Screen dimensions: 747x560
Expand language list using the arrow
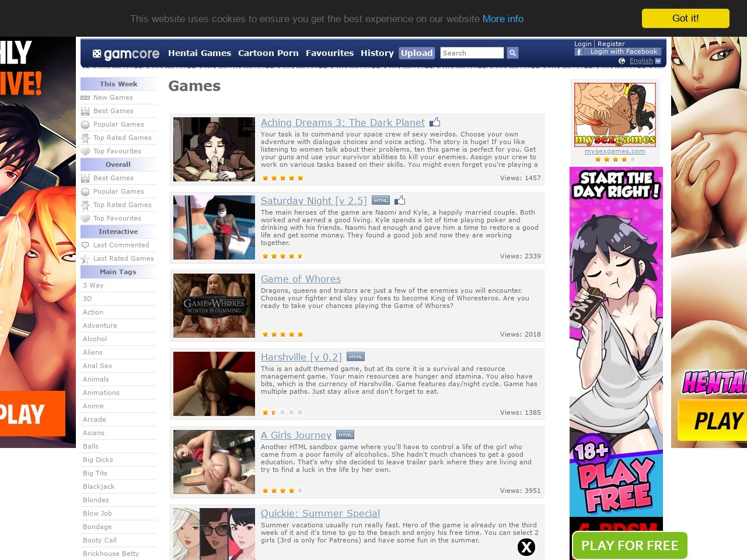coord(658,61)
